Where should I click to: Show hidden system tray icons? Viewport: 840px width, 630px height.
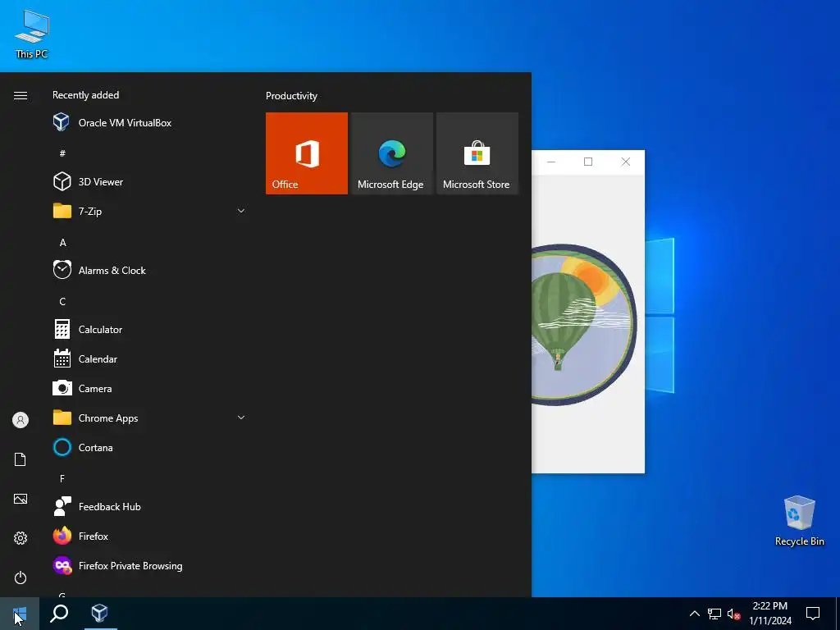tap(694, 614)
